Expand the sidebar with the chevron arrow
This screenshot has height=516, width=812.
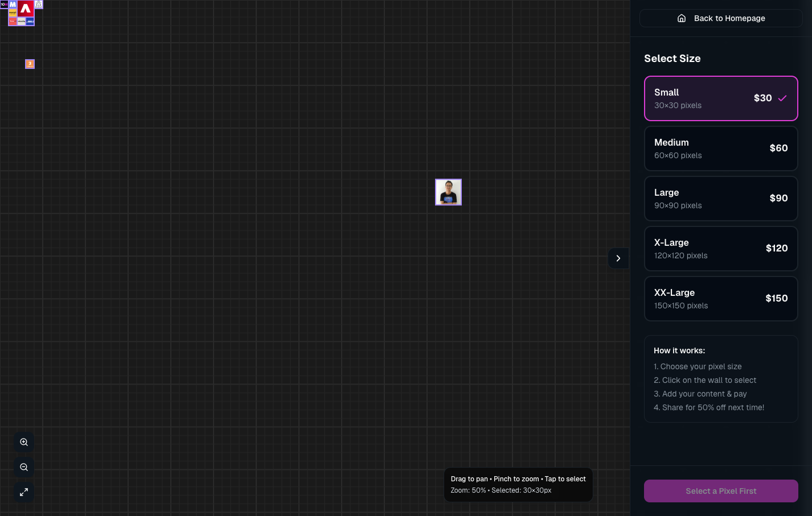click(618, 258)
